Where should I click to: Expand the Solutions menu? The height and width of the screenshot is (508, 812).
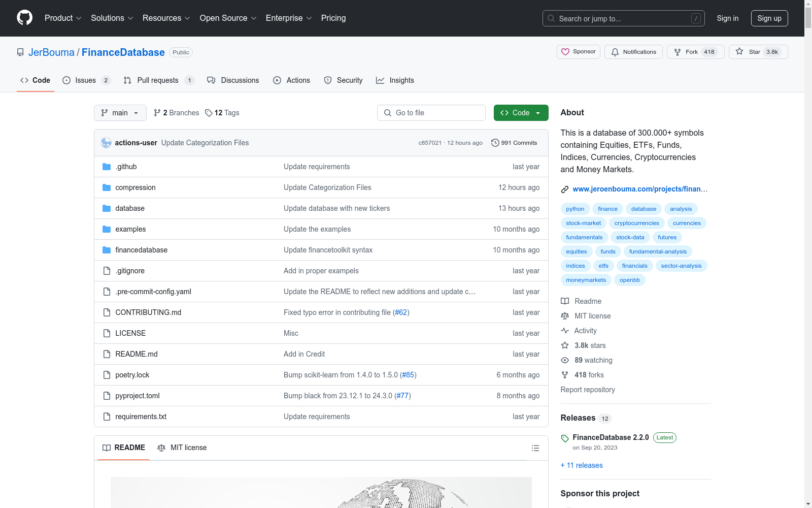click(x=112, y=18)
